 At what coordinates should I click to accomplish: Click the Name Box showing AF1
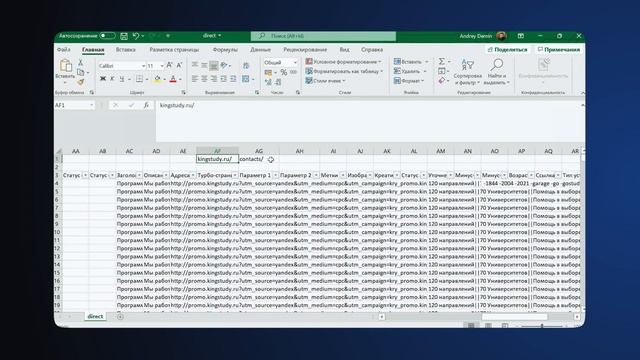tap(74, 105)
